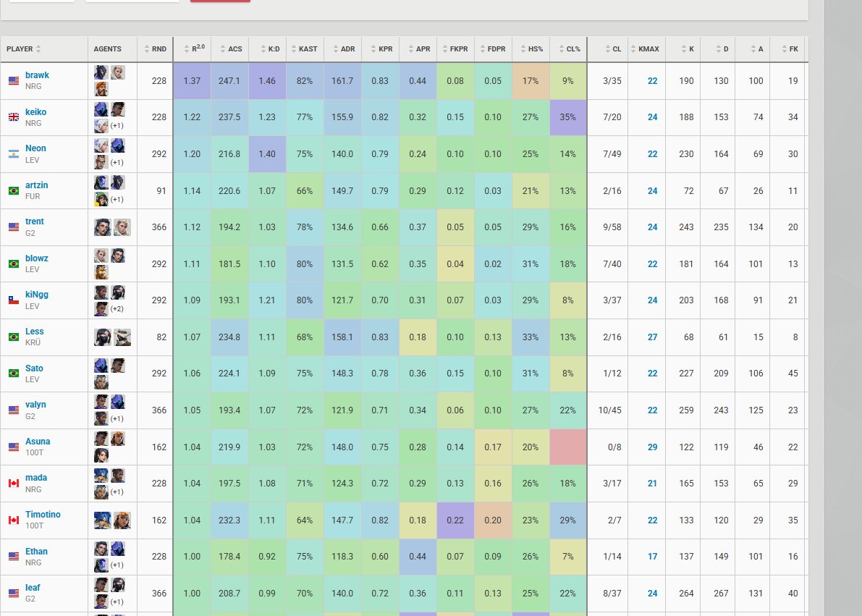The width and height of the screenshot is (862, 616).
Task: Select Asuna's empty red CL% cell
Action: click(568, 447)
